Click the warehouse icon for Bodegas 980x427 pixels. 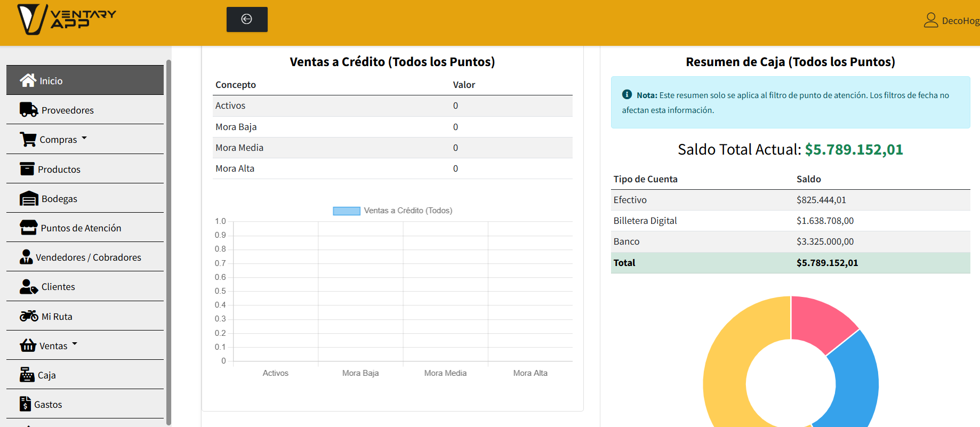point(29,198)
